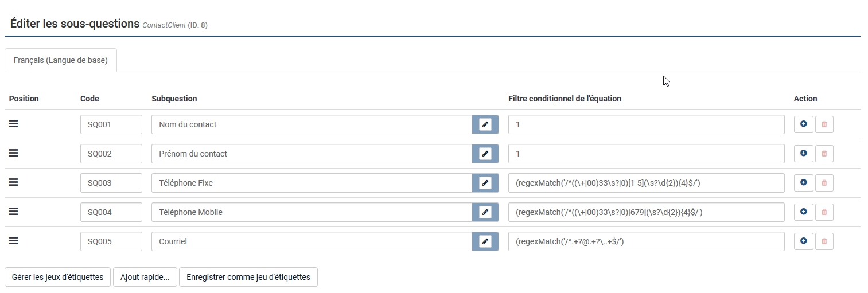
Task: Open editor pencil for Nom du contact
Action: click(485, 124)
